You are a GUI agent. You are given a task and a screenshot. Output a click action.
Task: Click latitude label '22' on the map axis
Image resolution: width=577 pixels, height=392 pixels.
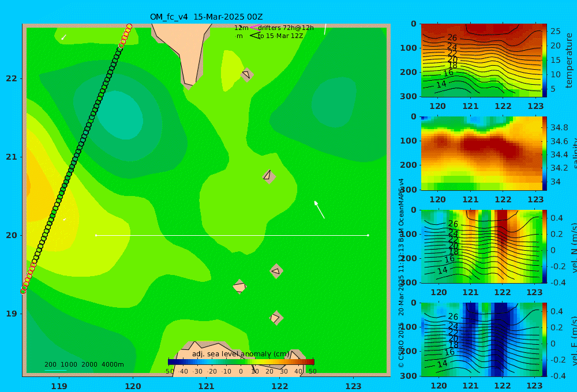12,78
